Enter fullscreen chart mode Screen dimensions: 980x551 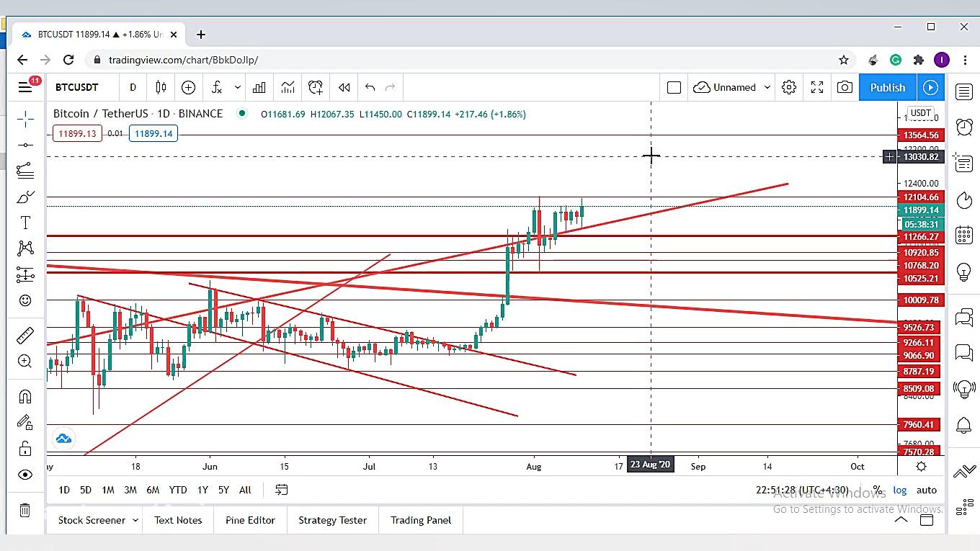[817, 87]
